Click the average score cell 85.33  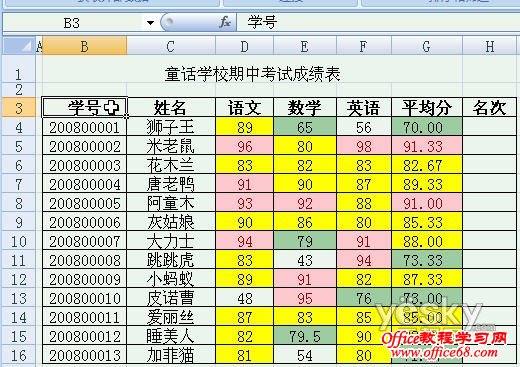tap(427, 222)
